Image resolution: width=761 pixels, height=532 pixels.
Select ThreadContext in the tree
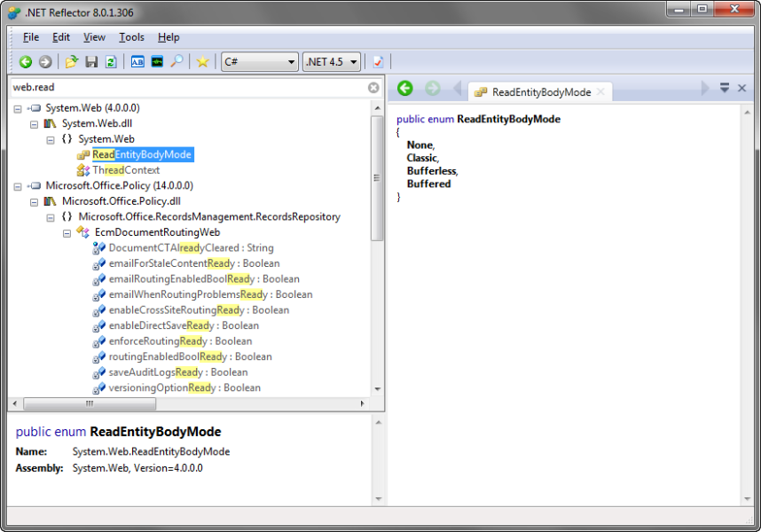pos(126,170)
